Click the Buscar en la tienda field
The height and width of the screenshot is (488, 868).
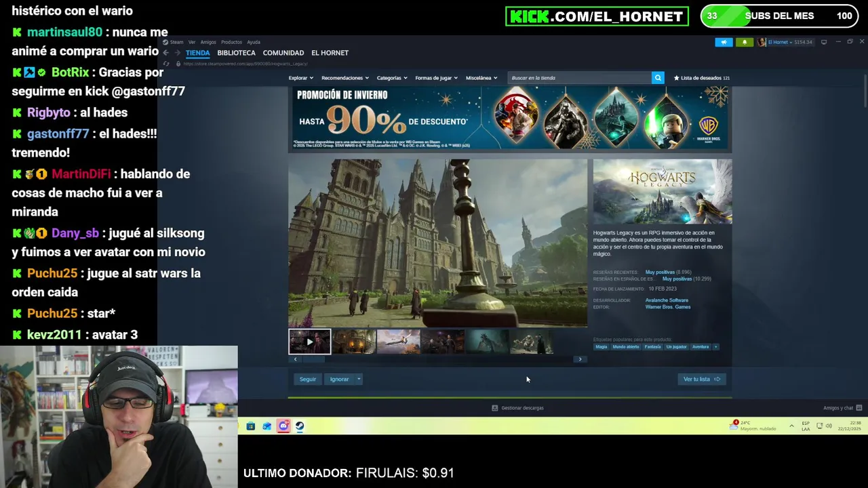pos(580,78)
